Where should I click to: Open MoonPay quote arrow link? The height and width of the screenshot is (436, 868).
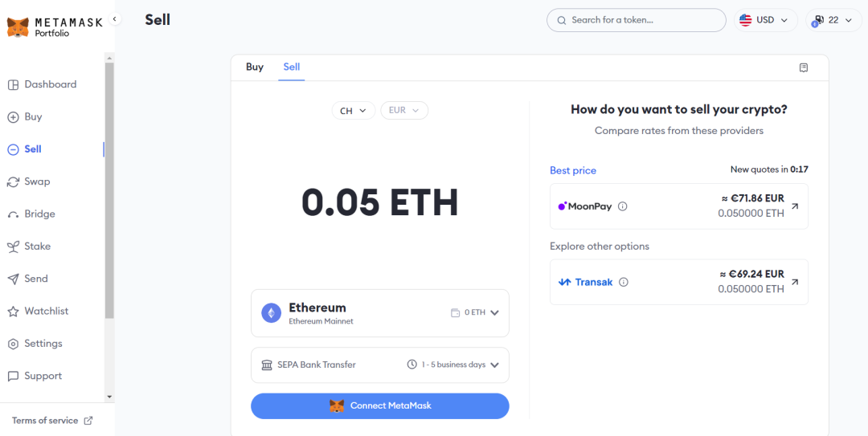[x=795, y=206]
